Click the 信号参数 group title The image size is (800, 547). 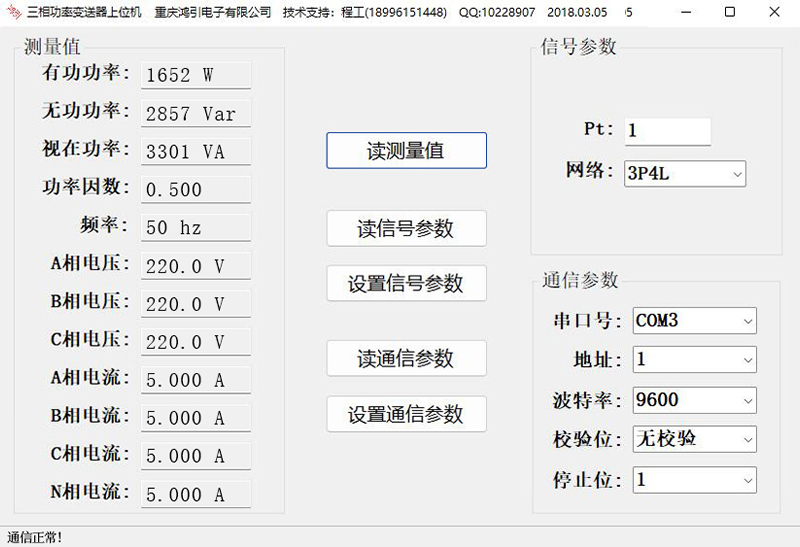click(579, 47)
